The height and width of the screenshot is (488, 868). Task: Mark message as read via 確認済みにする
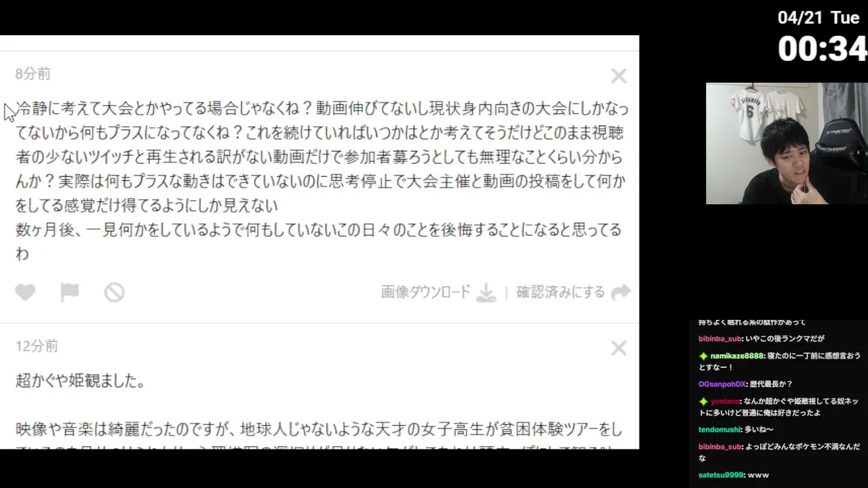[x=560, y=292]
